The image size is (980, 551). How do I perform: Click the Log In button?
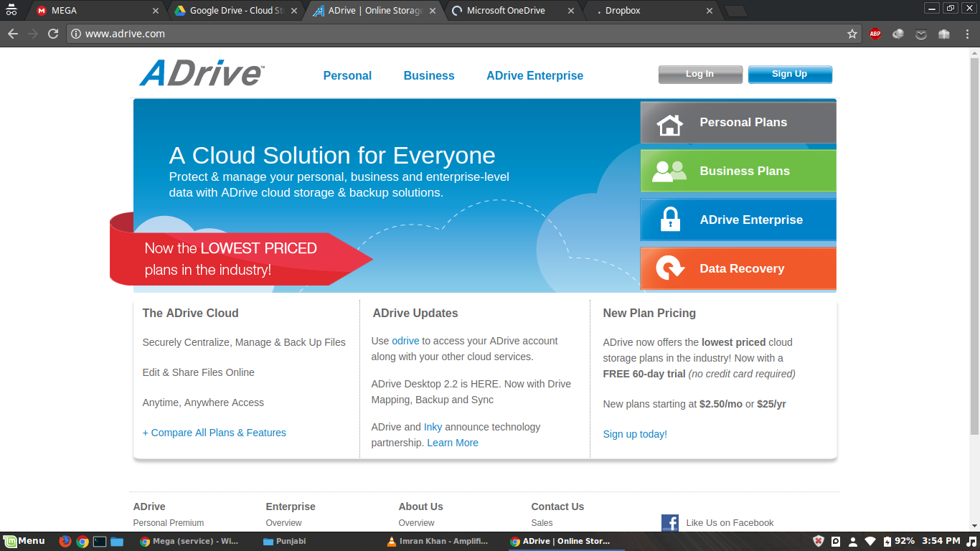(x=700, y=74)
